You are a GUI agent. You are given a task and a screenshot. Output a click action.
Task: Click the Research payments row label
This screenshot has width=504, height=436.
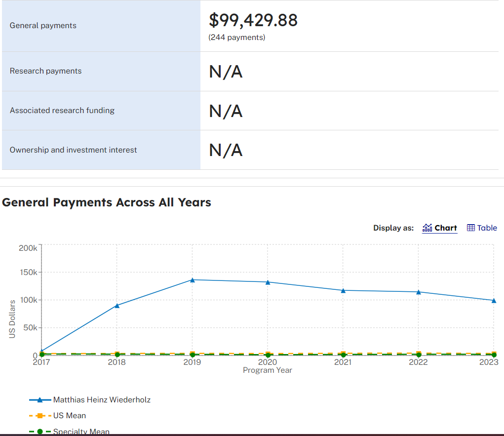pyautogui.click(x=45, y=71)
